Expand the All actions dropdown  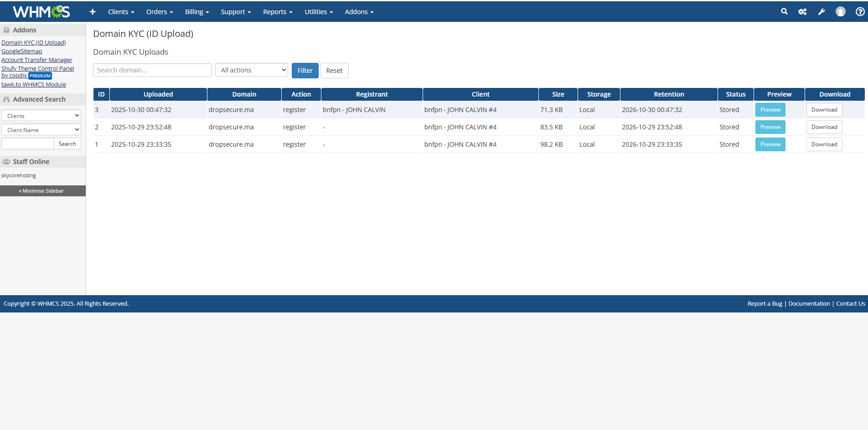(252, 70)
